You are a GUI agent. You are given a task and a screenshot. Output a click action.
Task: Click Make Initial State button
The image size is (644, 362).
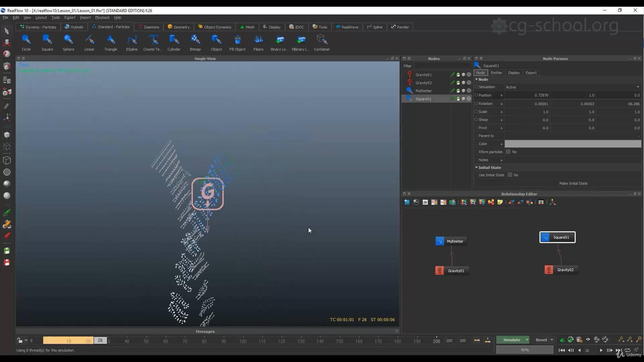573,183
